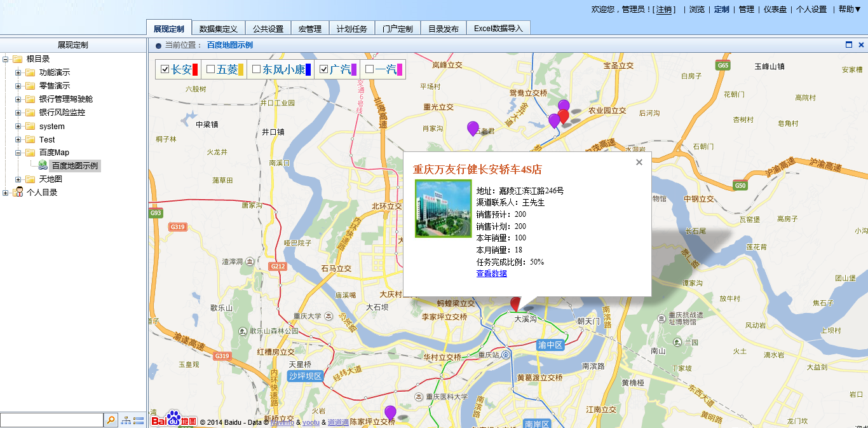Toggle the 长安 checkbox

click(165, 69)
